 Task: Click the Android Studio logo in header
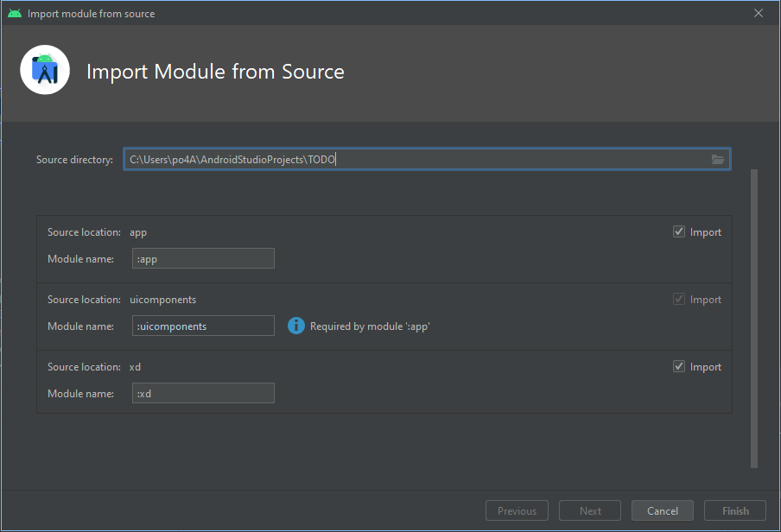click(45, 70)
